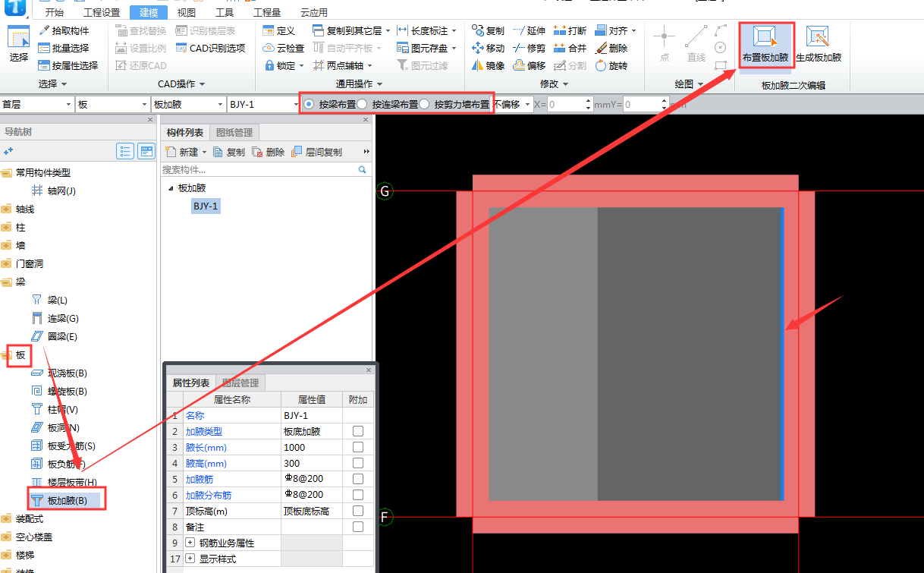Click 删除 in component list toolbar

click(x=269, y=152)
